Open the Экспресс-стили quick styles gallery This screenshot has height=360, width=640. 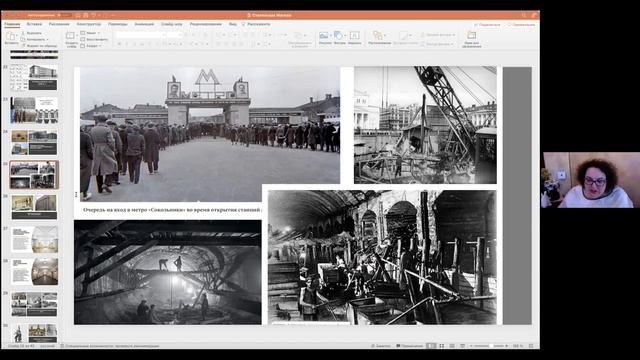pyautogui.click(x=404, y=37)
